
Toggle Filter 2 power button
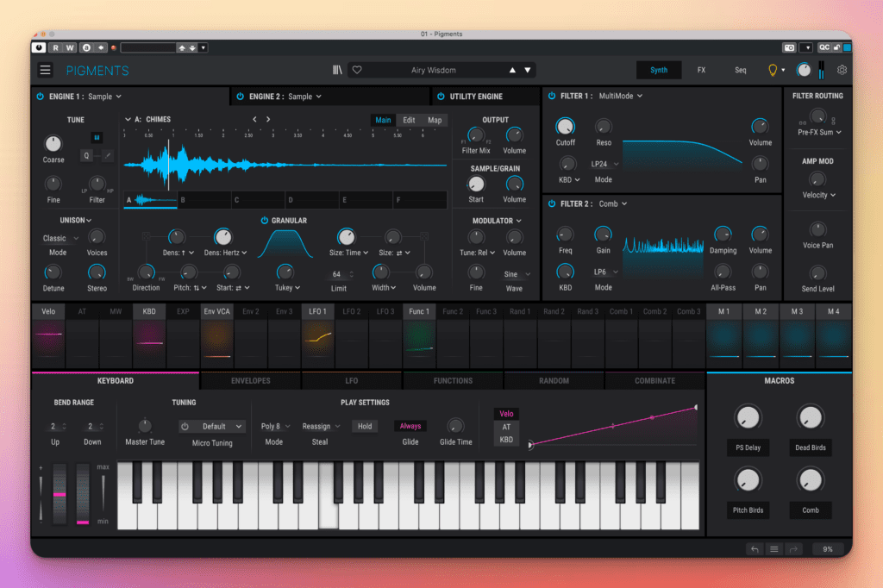pos(552,203)
